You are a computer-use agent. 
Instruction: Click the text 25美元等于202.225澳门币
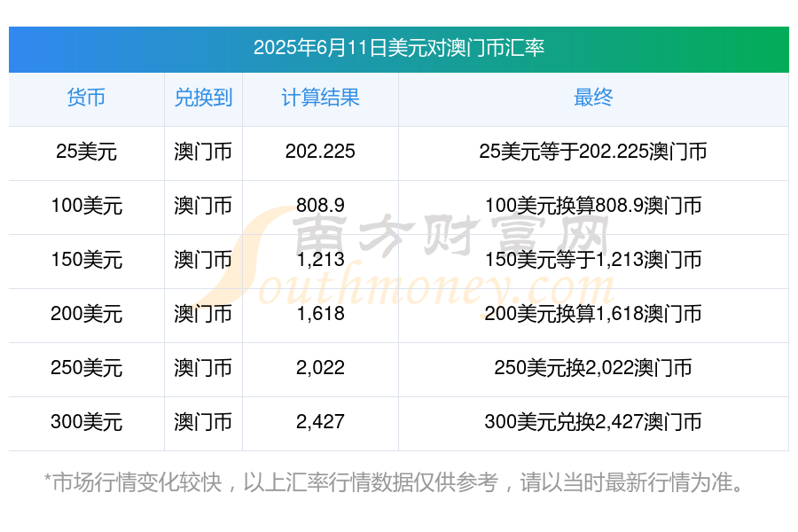pyautogui.click(x=593, y=152)
